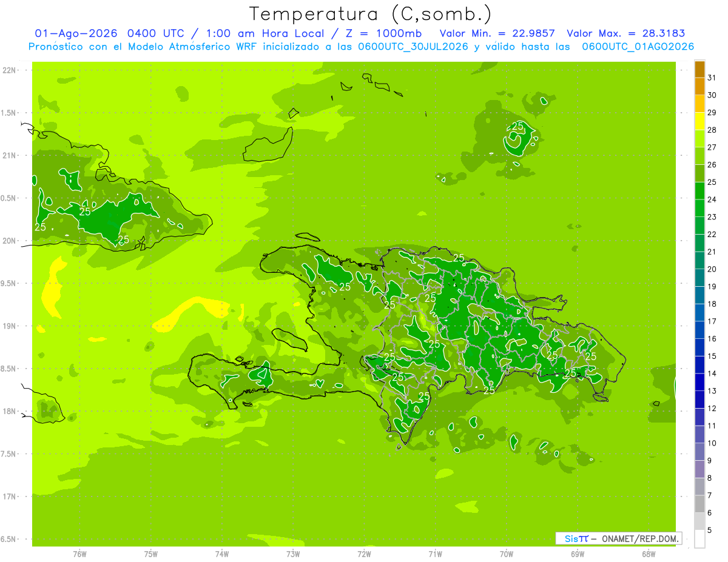Viewport: 728px width, 562px height.
Task: Click the Temperatura (C,somb.) title
Action: tap(371, 14)
